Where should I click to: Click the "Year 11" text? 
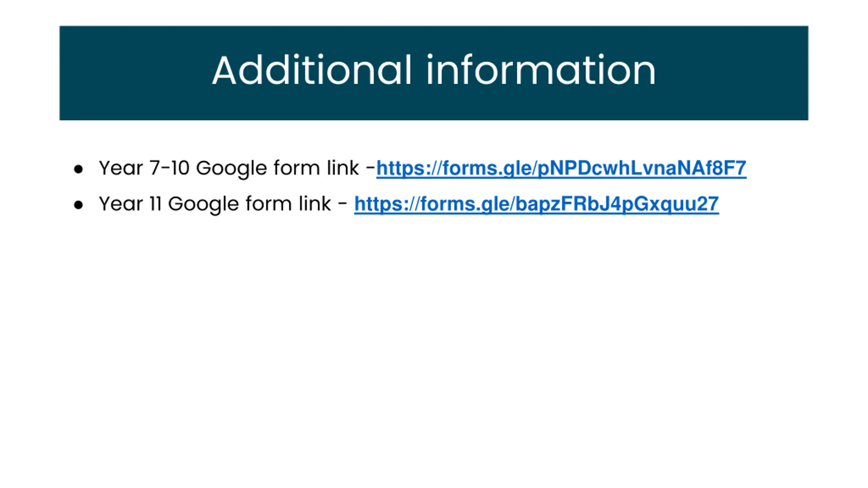[x=130, y=204]
